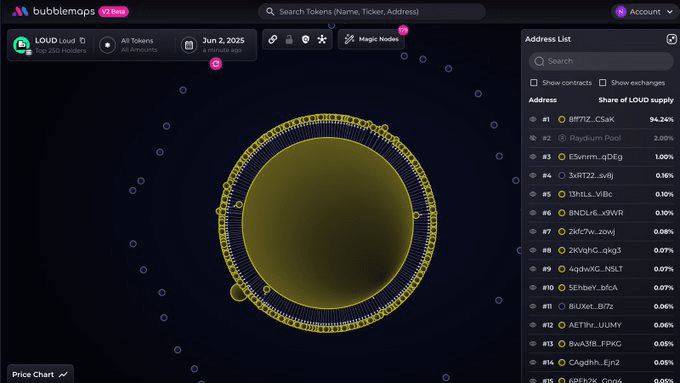
Task: Click the yellow circle icon of row #12
Action: [562, 324]
